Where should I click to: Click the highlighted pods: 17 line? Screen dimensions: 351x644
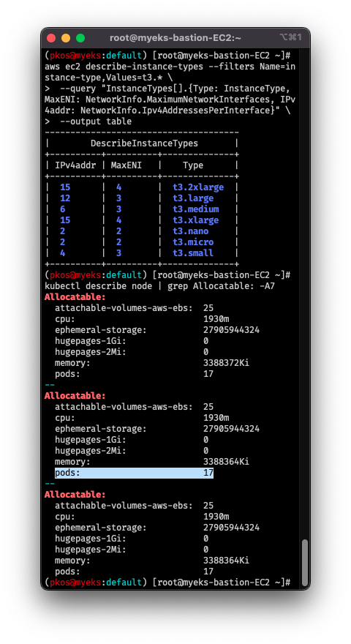click(135, 473)
